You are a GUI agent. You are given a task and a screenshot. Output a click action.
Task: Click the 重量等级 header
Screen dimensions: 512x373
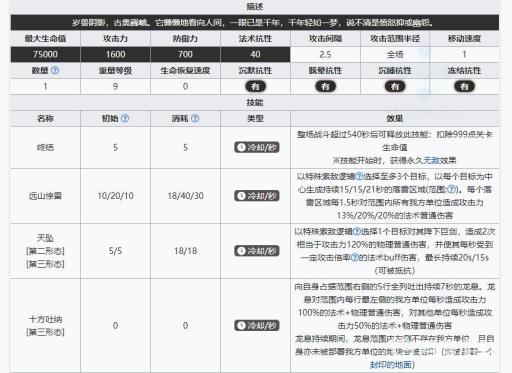(115, 70)
